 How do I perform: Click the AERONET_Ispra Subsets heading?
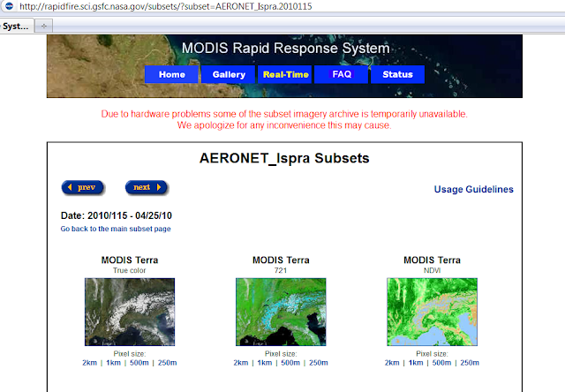pos(284,158)
